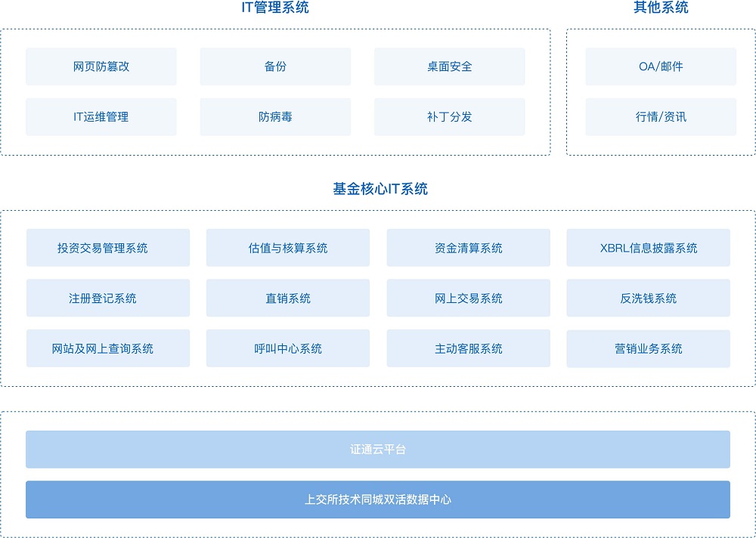This screenshot has width=756, height=538.
Task: Click the 基金核心IT系统 heading
Action: tap(380, 189)
